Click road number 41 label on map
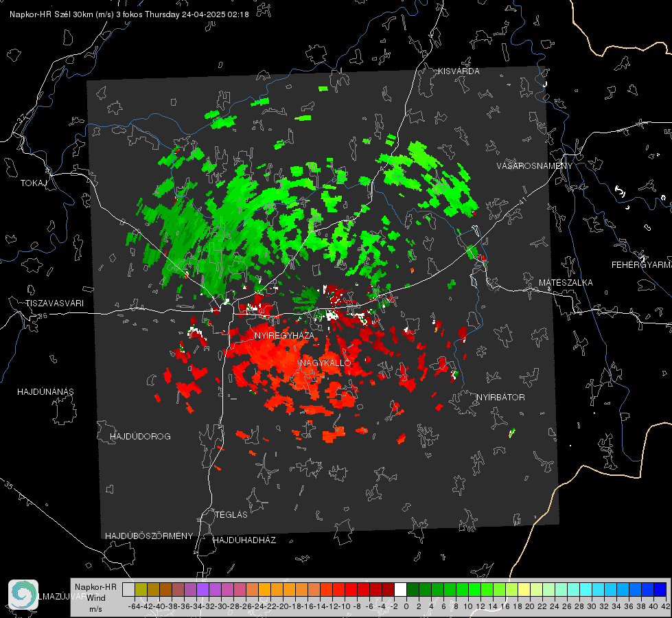This screenshot has height=618, width=672. [x=522, y=201]
